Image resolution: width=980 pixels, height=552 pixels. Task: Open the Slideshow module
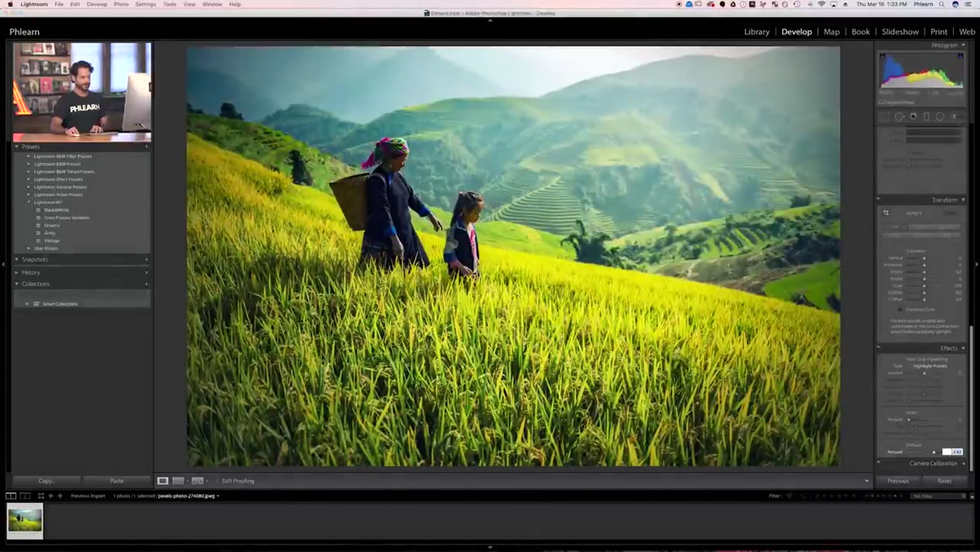coord(900,32)
